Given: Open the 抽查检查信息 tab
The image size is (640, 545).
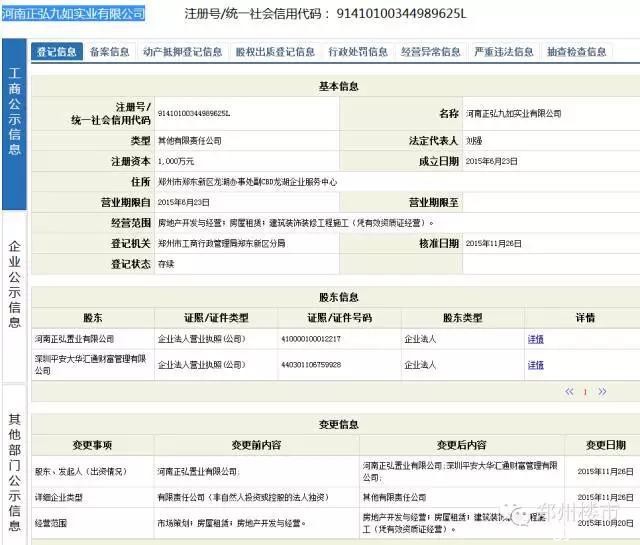Looking at the screenshot, I should point(576,51).
